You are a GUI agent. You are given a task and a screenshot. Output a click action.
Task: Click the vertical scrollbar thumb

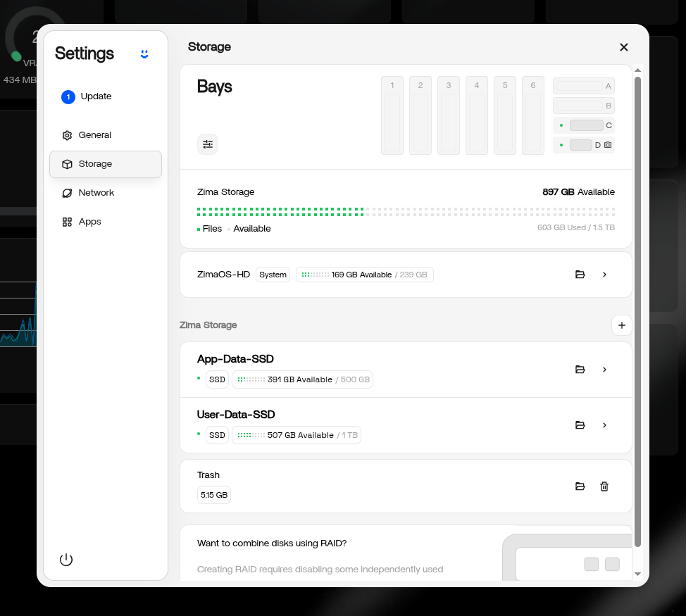pyautogui.click(x=637, y=312)
